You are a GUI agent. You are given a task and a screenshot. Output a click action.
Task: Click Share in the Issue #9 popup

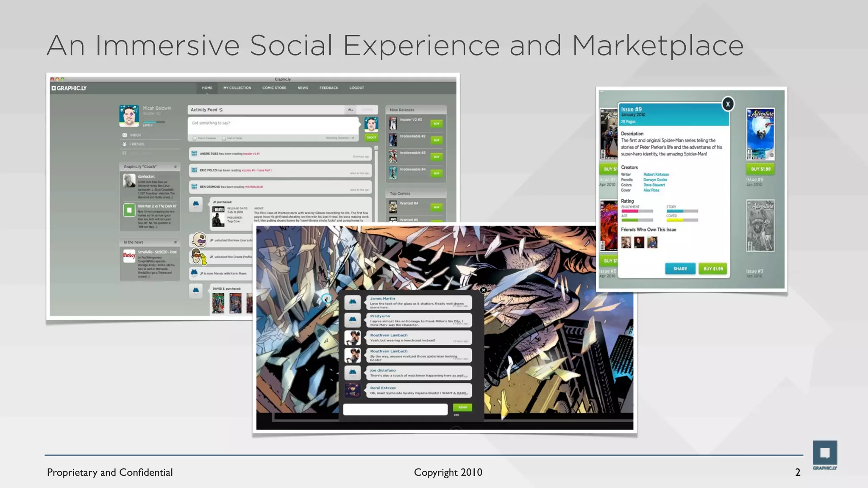coord(680,269)
